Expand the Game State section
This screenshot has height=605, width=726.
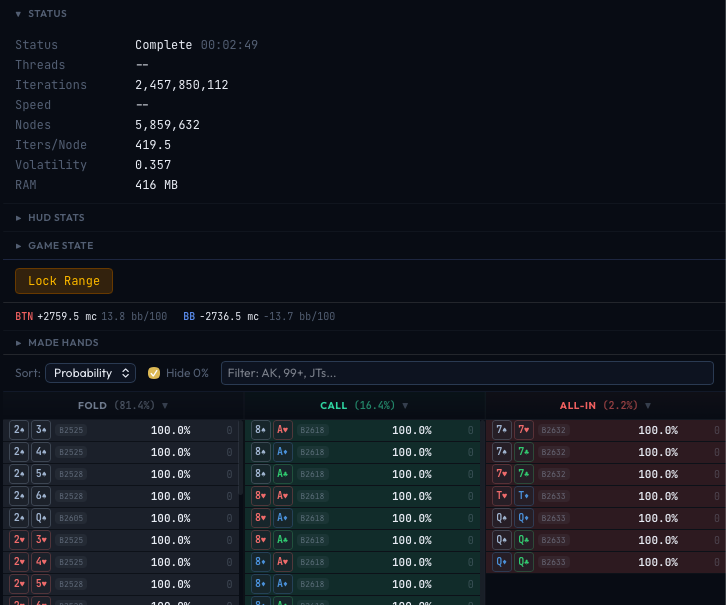(x=59, y=245)
